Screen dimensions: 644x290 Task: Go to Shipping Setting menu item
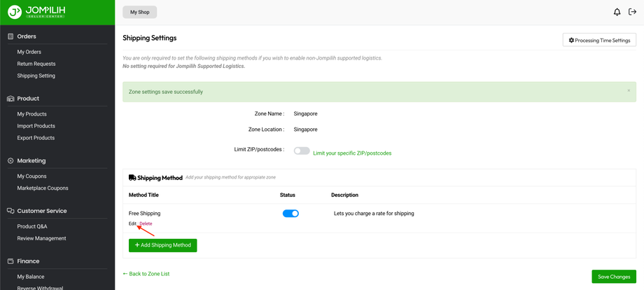coord(36,76)
